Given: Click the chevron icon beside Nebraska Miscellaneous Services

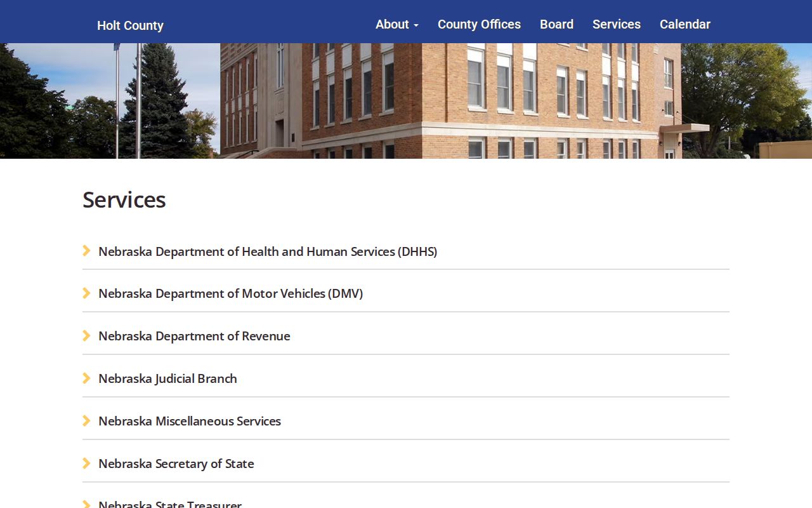Looking at the screenshot, I should pos(86,420).
